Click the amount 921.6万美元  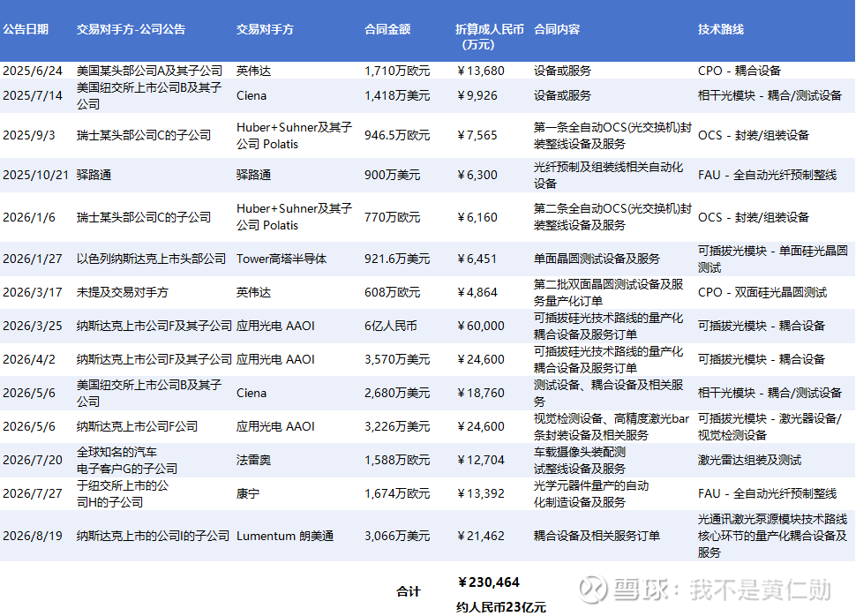point(397,259)
